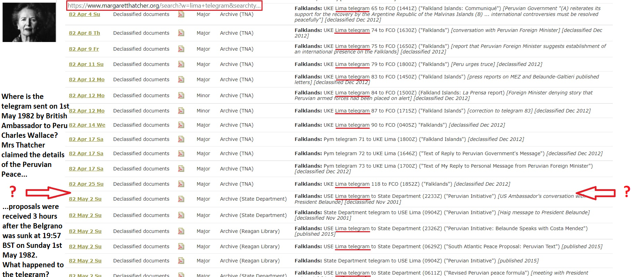The image size is (644, 277).
Task: Open PDF icon for Pym telegram 71
Action: tap(181, 139)
